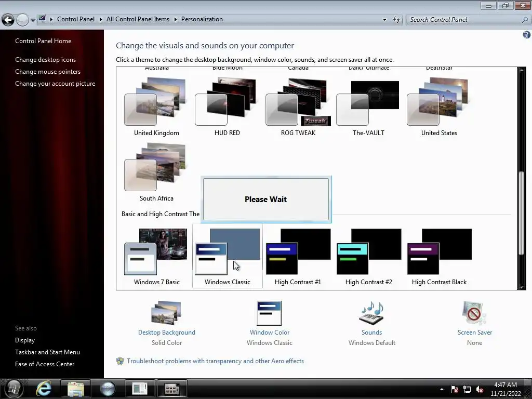Click the address bar location icon
Screen dimensions: 532x399
[42, 19]
